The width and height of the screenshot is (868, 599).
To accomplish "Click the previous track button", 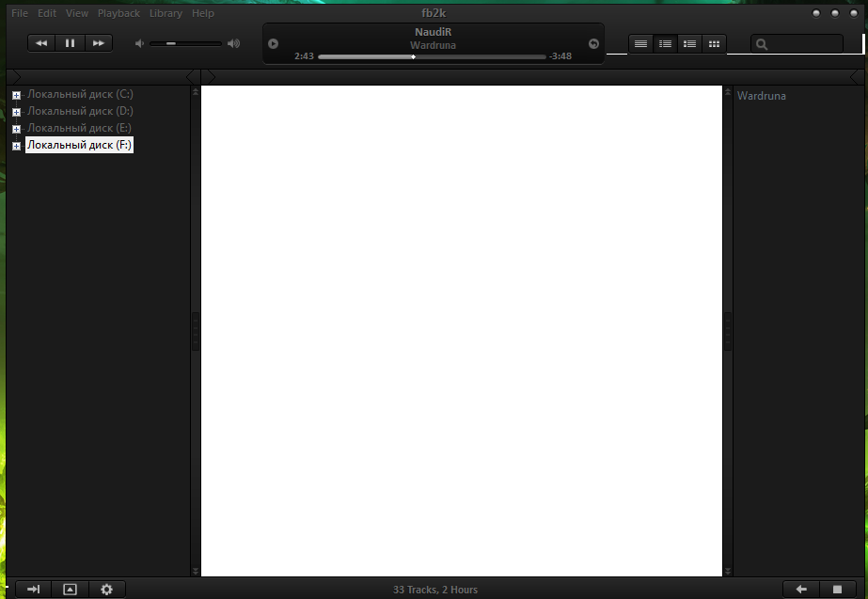I will [x=41, y=43].
